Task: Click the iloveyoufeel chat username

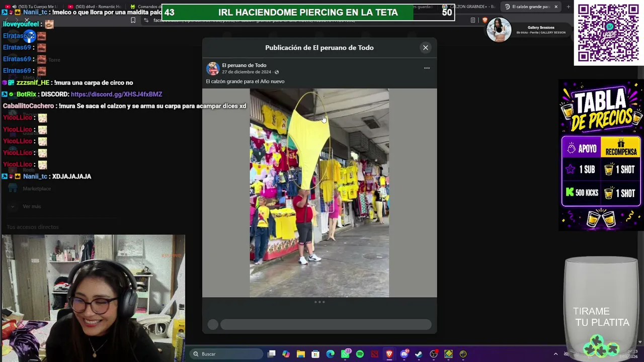Action: click(21, 24)
